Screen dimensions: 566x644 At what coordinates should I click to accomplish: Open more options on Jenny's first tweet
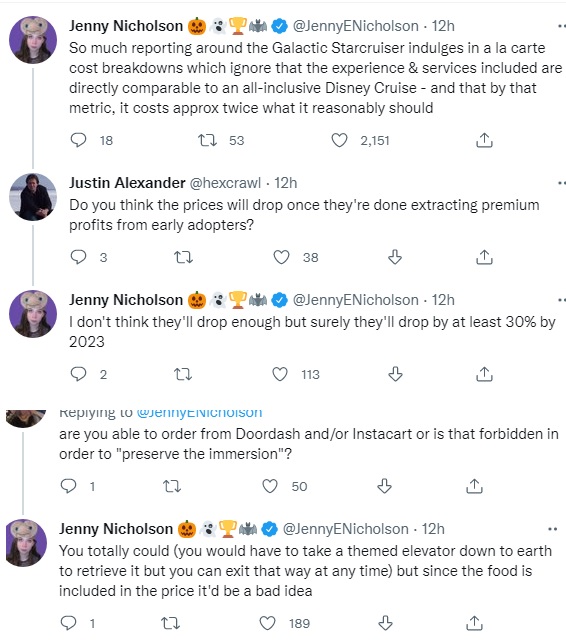561,26
